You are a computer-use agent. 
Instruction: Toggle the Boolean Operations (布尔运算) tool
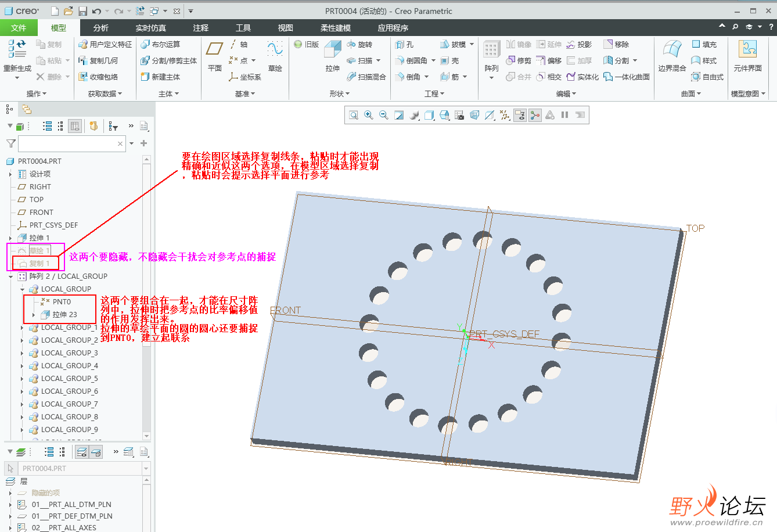160,44
